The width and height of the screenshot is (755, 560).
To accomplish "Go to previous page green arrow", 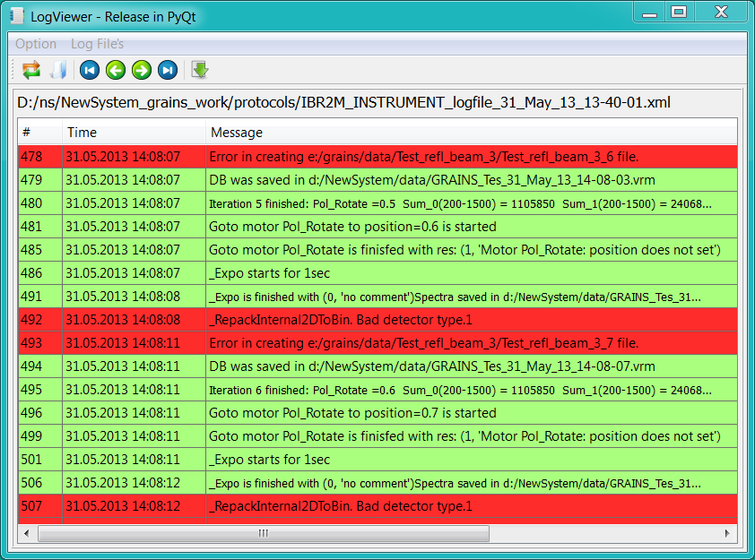I will tap(115, 70).
